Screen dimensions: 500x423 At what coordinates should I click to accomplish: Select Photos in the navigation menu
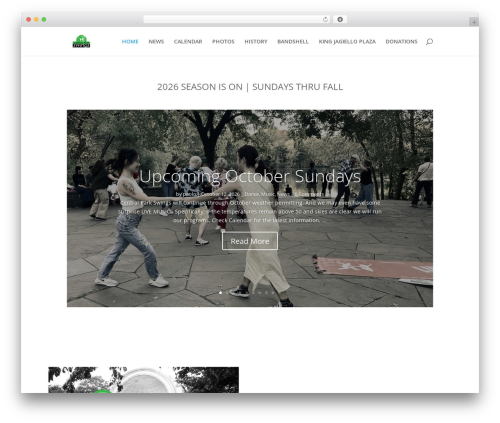tap(223, 42)
